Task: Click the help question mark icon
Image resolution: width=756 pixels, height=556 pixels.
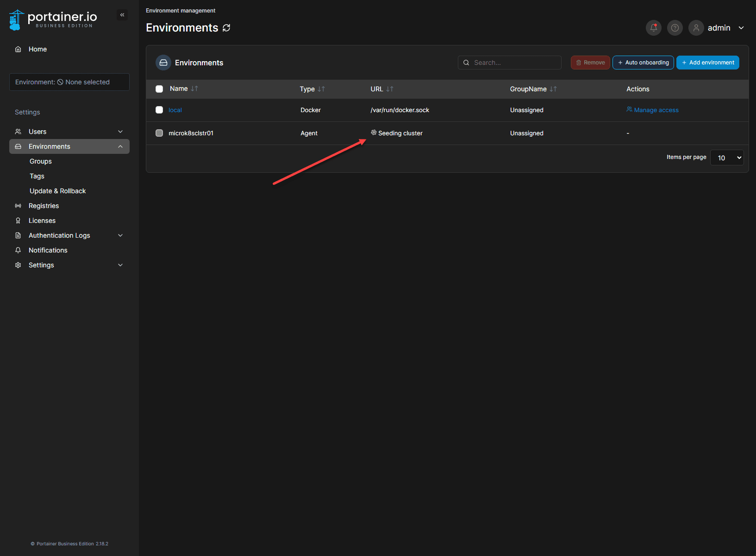Action: tap(675, 28)
